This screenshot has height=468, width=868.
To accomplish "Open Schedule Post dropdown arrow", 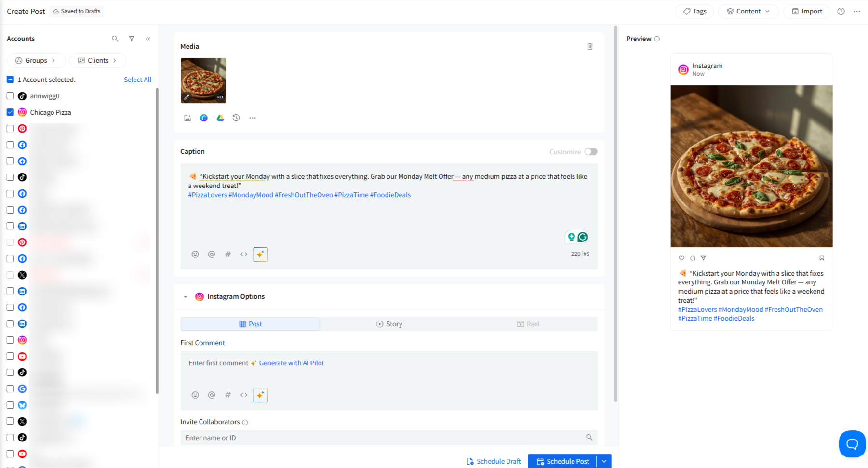I will (x=604, y=461).
